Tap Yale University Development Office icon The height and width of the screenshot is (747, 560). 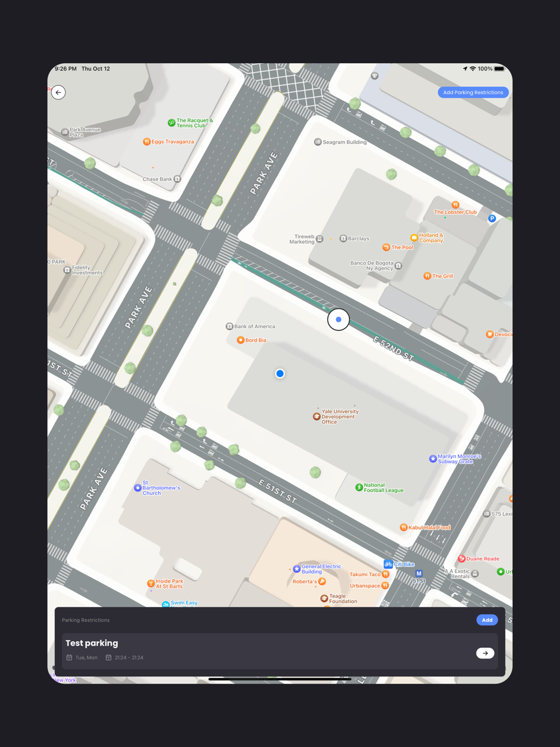(316, 417)
